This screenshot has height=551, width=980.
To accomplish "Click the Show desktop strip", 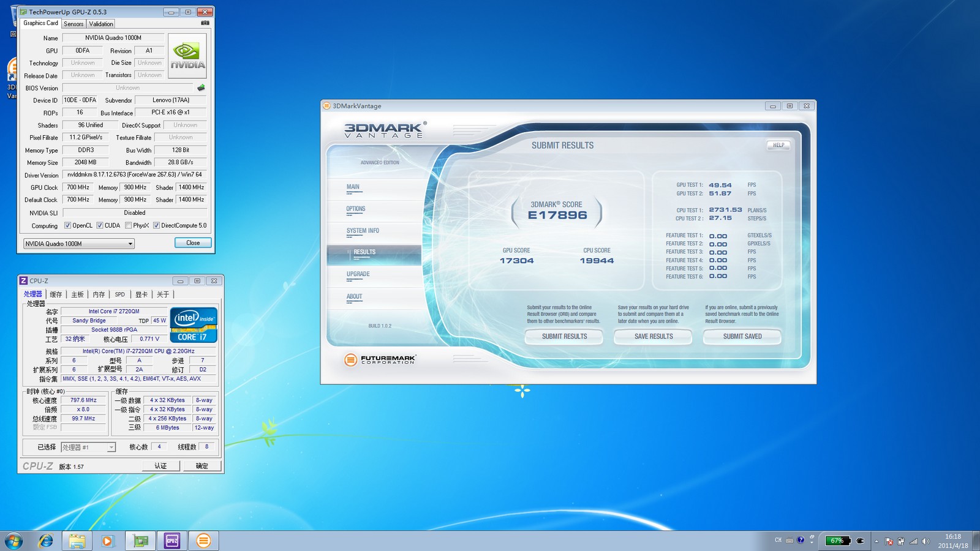I will click(976, 541).
